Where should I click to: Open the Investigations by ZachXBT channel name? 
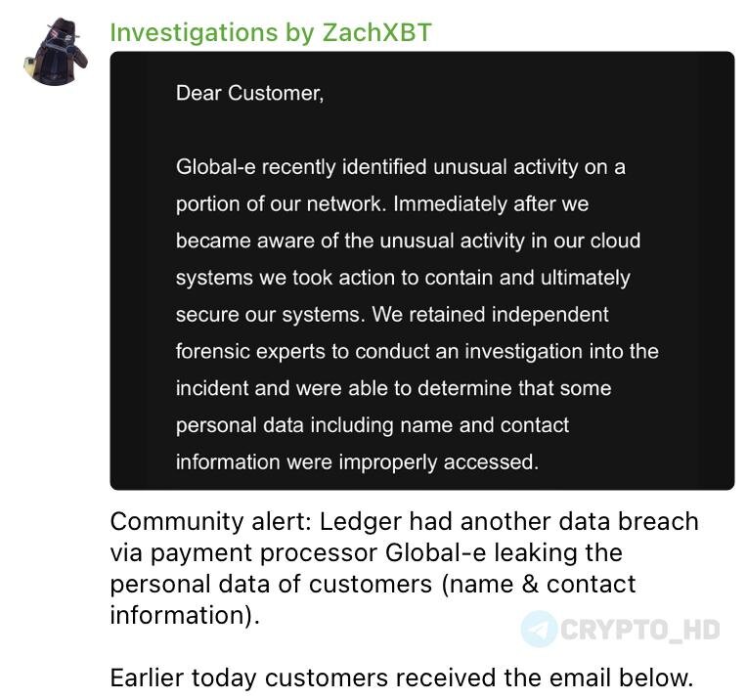(x=270, y=32)
